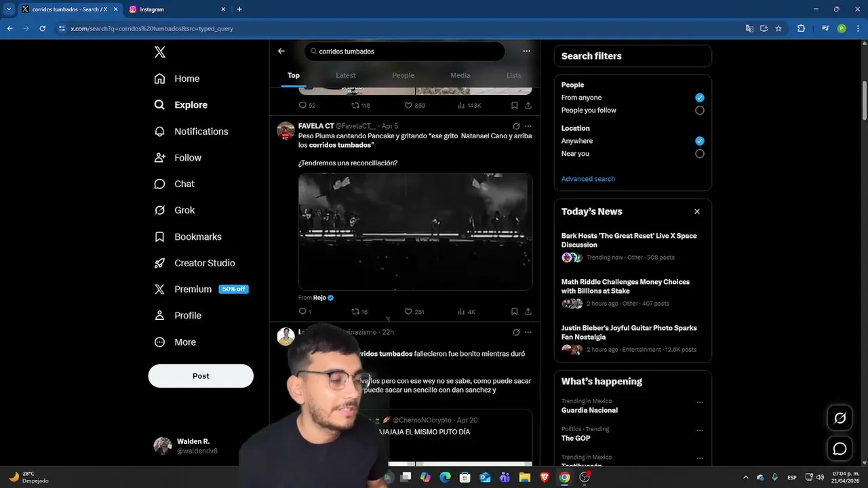Image resolution: width=868 pixels, height=488 pixels.
Task: Switch to the Media tab
Action: [460, 75]
